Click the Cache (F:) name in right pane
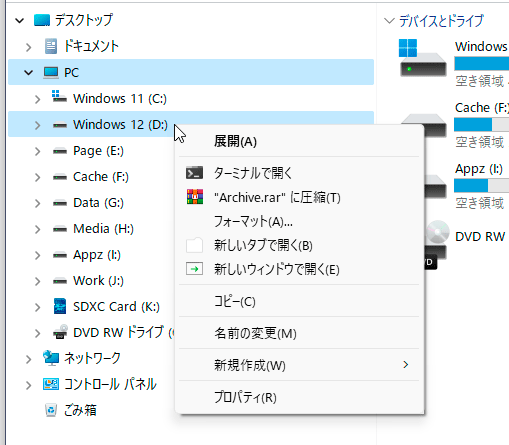Viewport: 509px width, 445px height. click(482, 108)
